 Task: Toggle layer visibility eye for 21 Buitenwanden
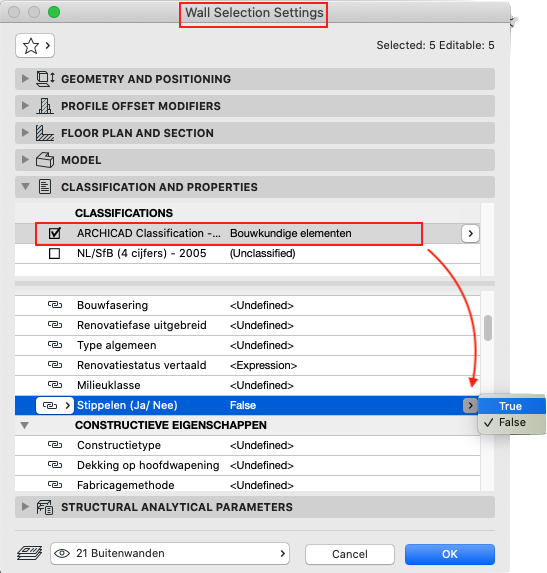coord(62,554)
